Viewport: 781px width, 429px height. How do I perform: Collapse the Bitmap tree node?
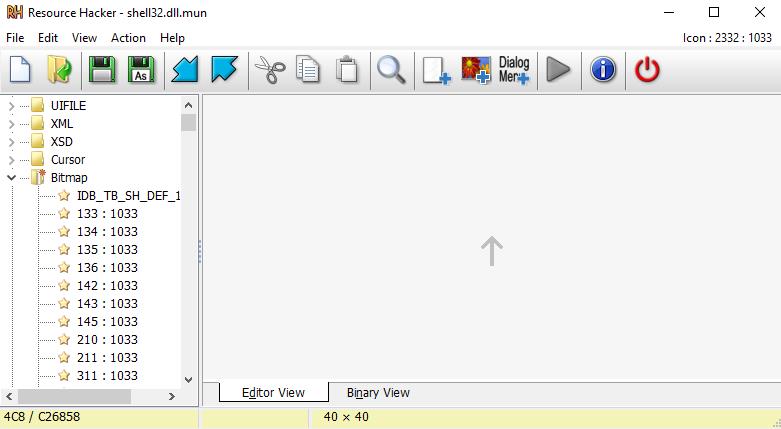11,177
